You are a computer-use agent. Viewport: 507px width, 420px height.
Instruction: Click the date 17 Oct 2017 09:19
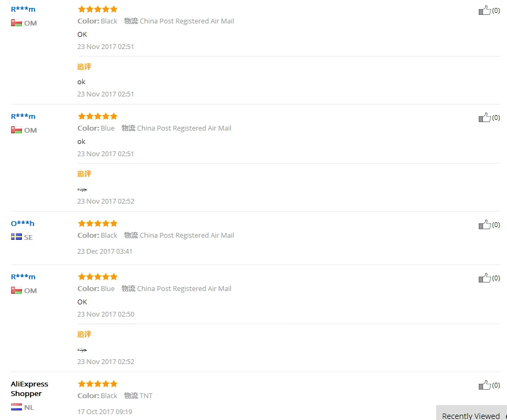(104, 411)
